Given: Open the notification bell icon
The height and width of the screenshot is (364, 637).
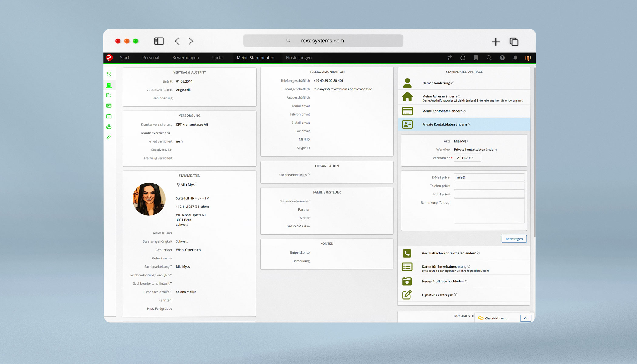Looking at the screenshot, I should [x=515, y=58].
